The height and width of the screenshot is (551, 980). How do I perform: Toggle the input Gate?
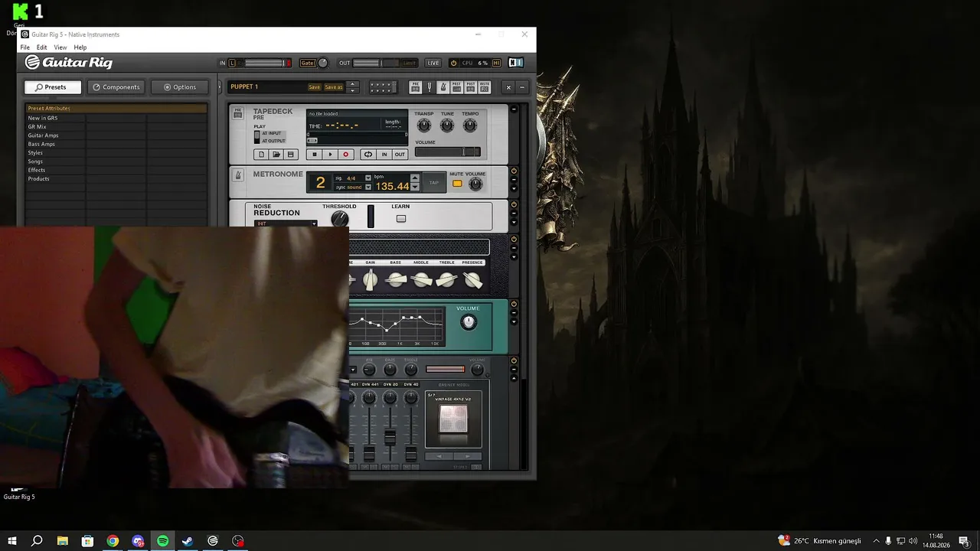pos(307,63)
